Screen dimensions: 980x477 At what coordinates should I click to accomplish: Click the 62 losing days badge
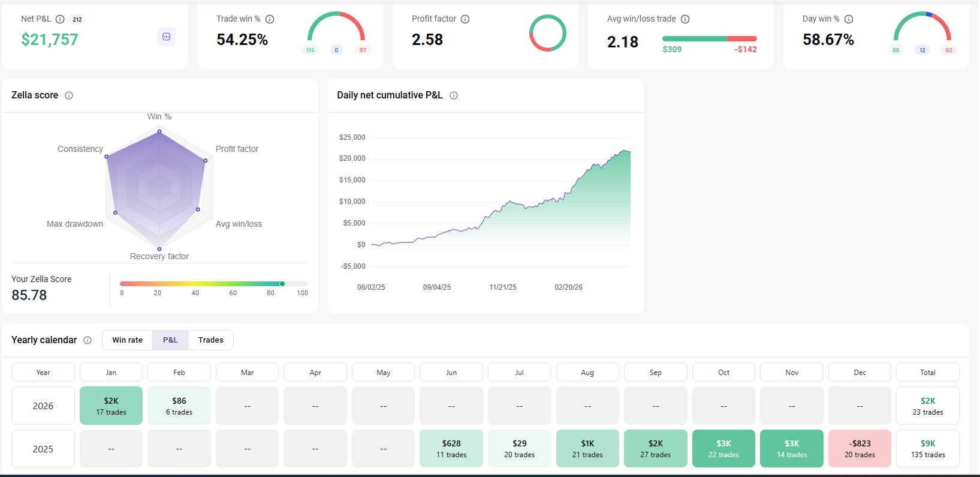949,50
